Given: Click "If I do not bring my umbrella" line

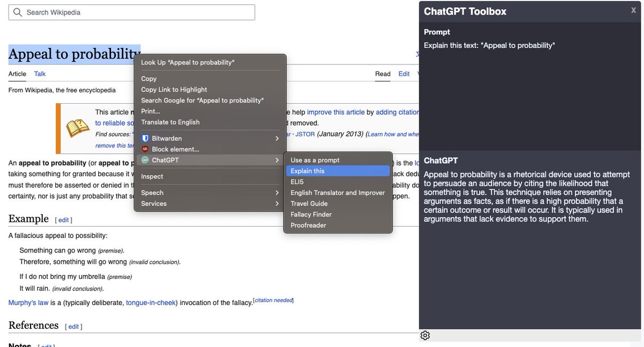Looking at the screenshot, I should pyautogui.click(x=75, y=277).
